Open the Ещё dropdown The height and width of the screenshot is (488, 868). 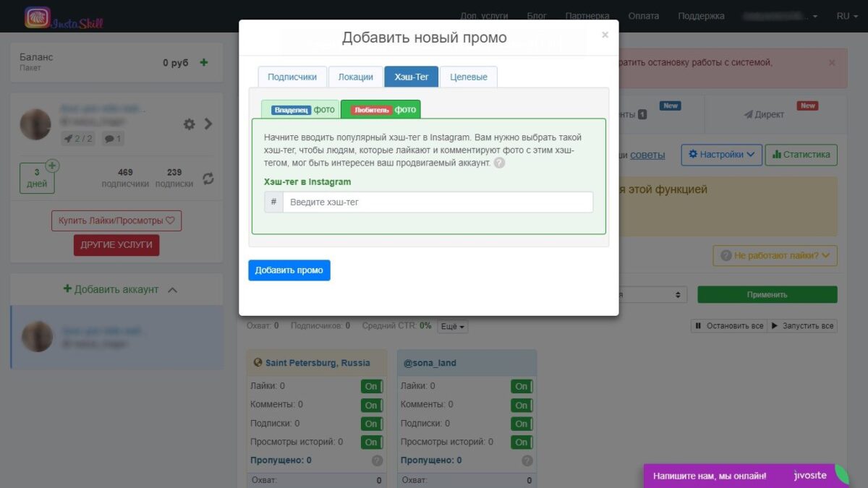pos(453,327)
